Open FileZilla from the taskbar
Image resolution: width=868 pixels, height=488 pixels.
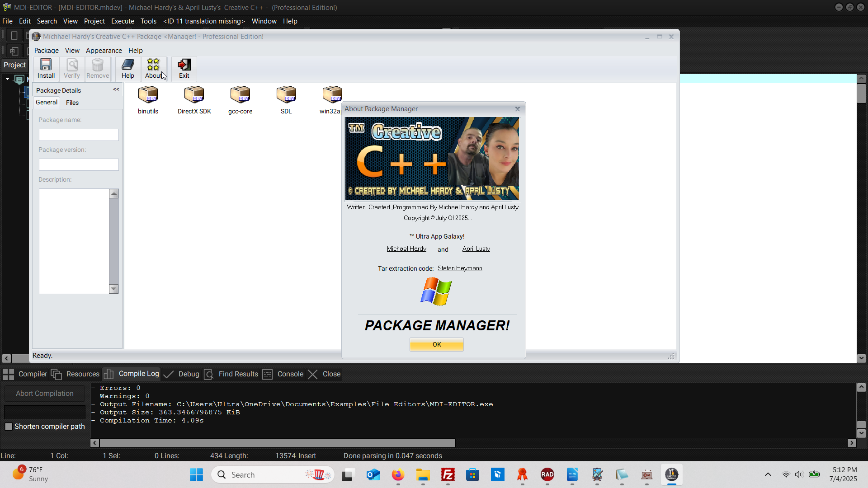click(x=448, y=475)
